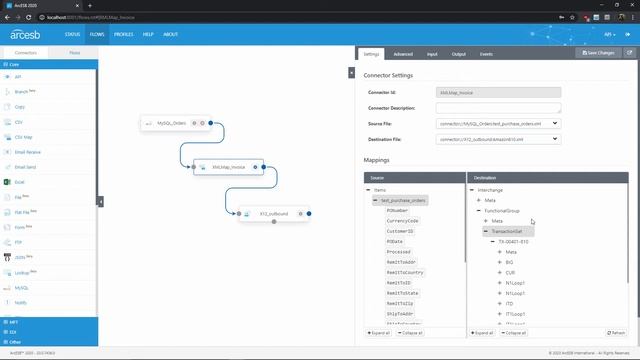Collapse the left connectors sidebar arrow
The height and width of the screenshot is (360, 640).
100,202
